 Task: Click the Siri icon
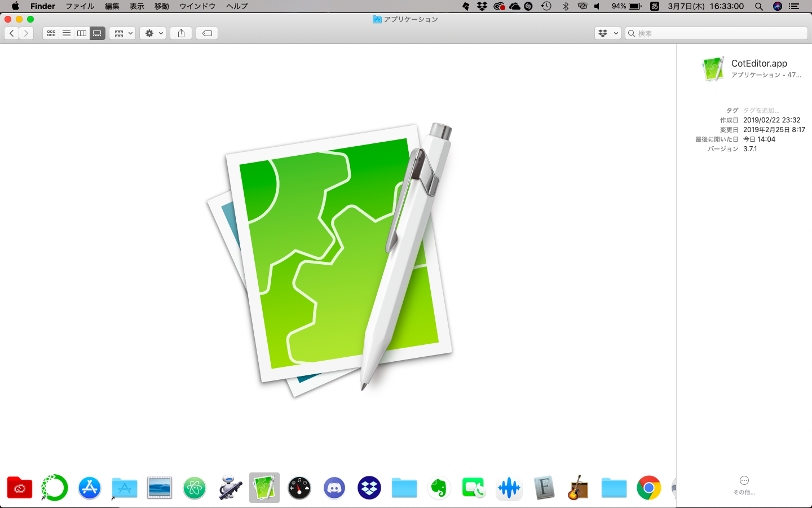pyautogui.click(x=778, y=6)
